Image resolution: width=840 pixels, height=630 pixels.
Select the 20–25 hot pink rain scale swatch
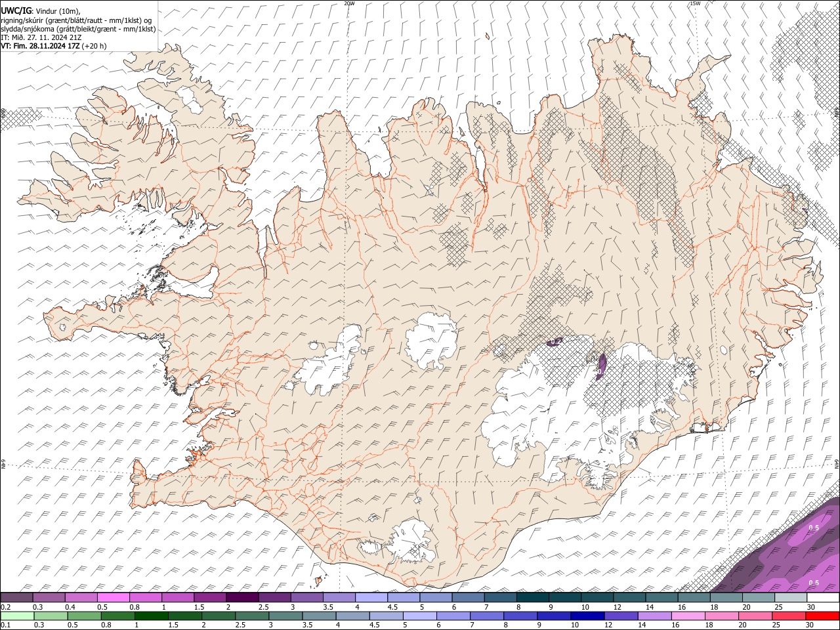[755, 616]
